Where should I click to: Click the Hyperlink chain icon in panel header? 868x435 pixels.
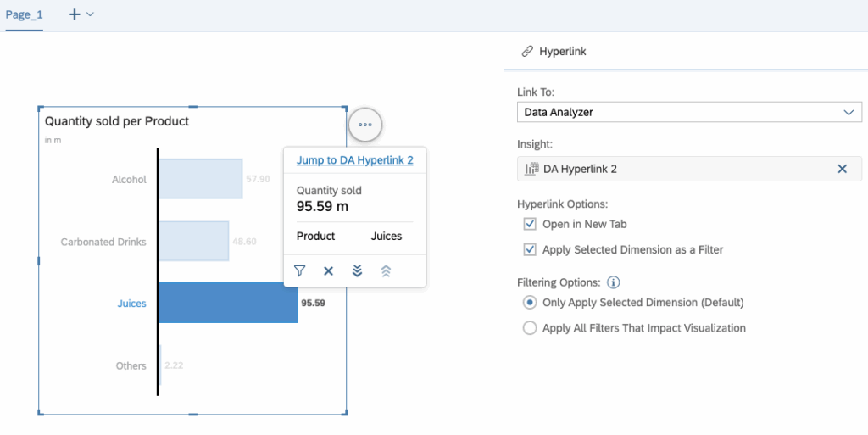click(x=526, y=52)
